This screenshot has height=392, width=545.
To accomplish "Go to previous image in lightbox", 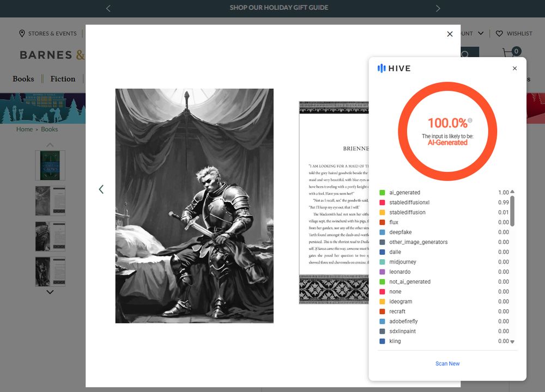I will (x=101, y=189).
